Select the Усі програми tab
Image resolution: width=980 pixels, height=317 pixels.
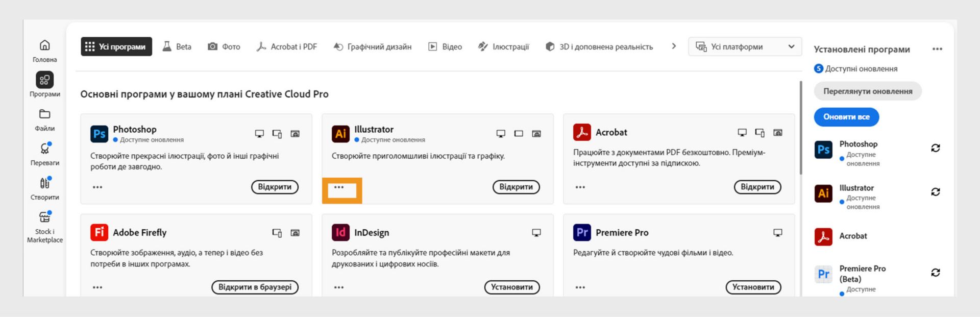[116, 47]
